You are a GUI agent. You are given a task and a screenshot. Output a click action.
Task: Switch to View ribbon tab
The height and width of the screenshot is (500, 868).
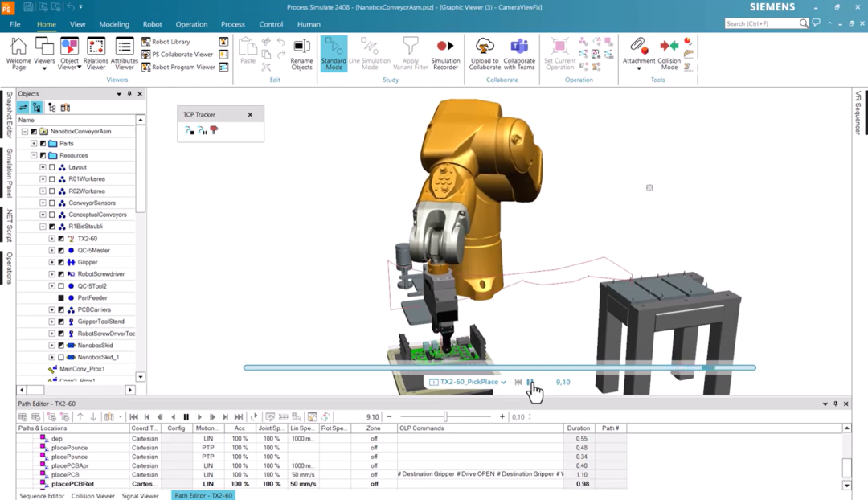click(x=77, y=24)
